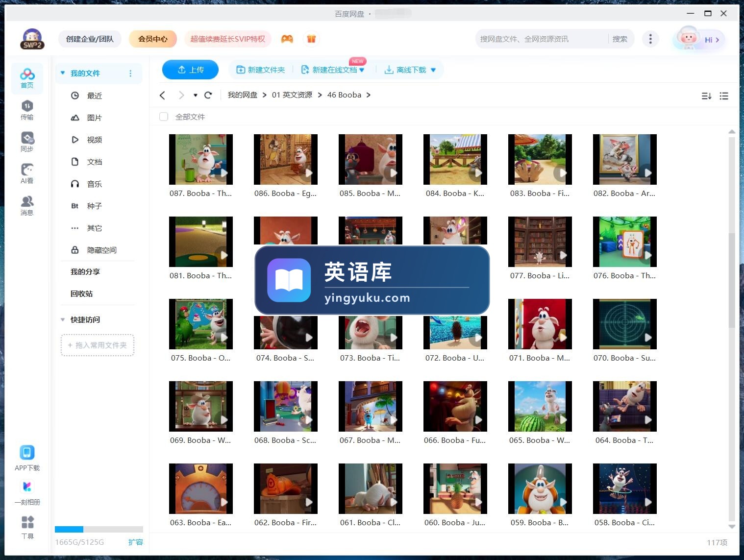This screenshot has height=560, width=744.
Task: Select video 070. Booba thumbnail
Action: [625, 324]
